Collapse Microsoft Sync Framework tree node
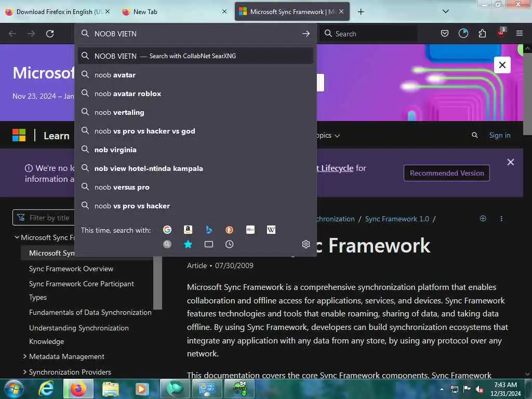This screenshot has height=399, width=532. [17, 237]
